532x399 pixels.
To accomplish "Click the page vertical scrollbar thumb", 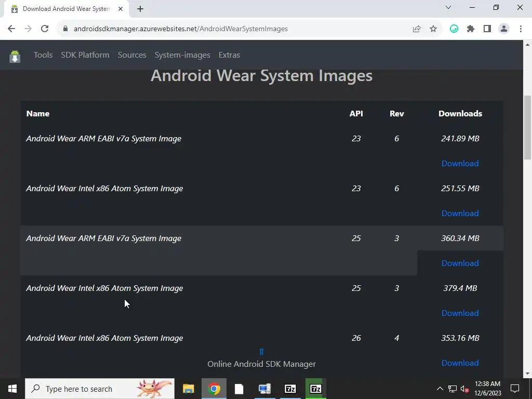I will (527, 127).
